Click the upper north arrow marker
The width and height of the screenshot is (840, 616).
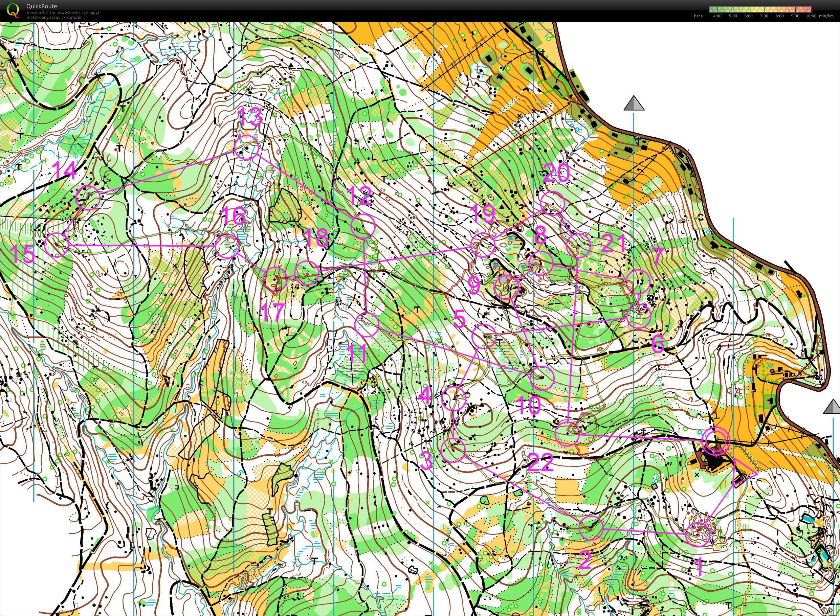(x=634, y=103)
